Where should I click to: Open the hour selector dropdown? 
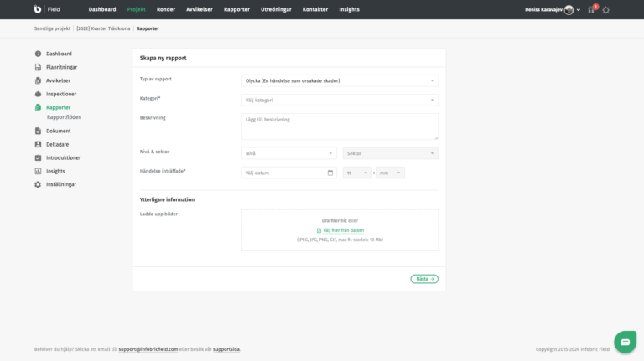356,173
